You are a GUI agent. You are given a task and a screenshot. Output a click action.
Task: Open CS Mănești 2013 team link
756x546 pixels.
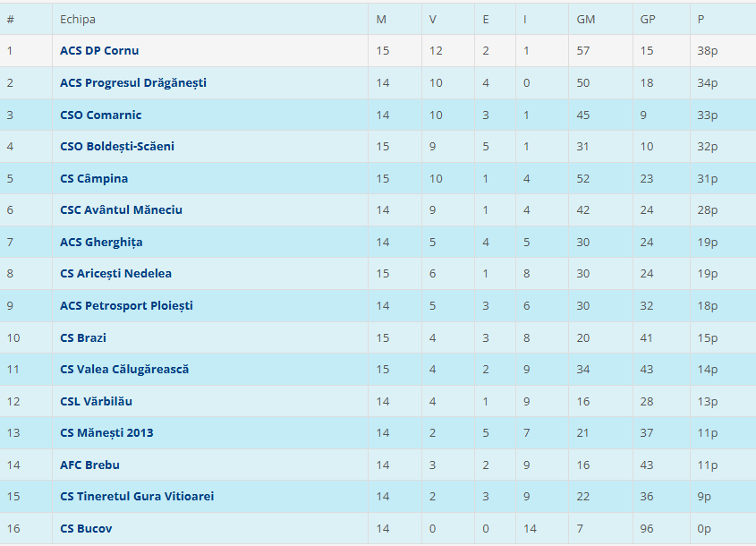point(106,433)
